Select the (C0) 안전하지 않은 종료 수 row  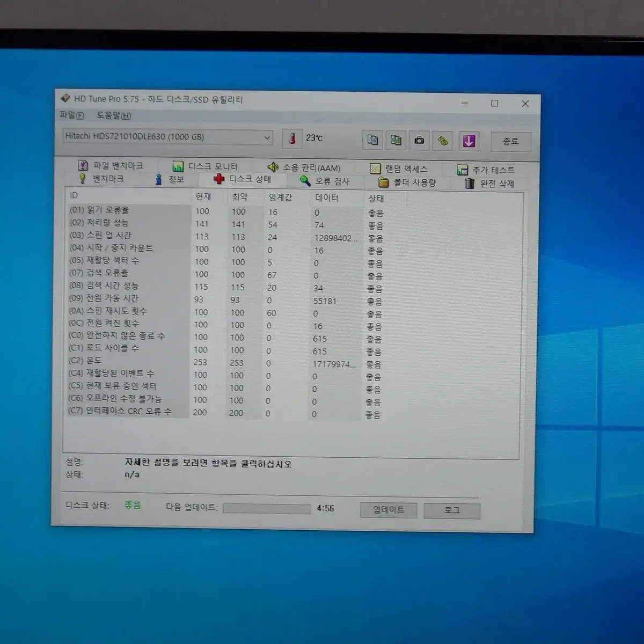(224, 337)
